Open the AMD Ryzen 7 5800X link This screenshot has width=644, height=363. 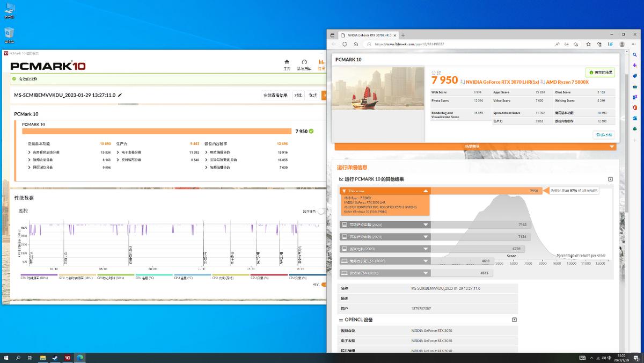(567, 82)
